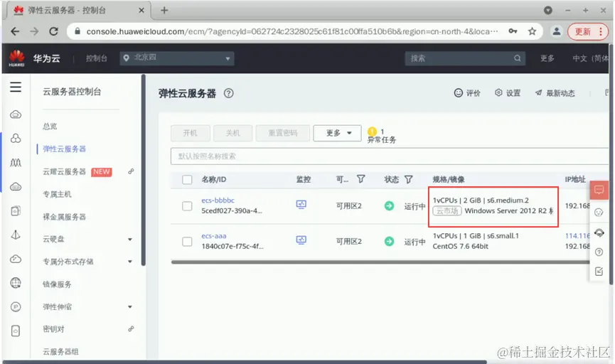Open the customer service headset floating icon
615x364 pixels.
tap(599, 232)
